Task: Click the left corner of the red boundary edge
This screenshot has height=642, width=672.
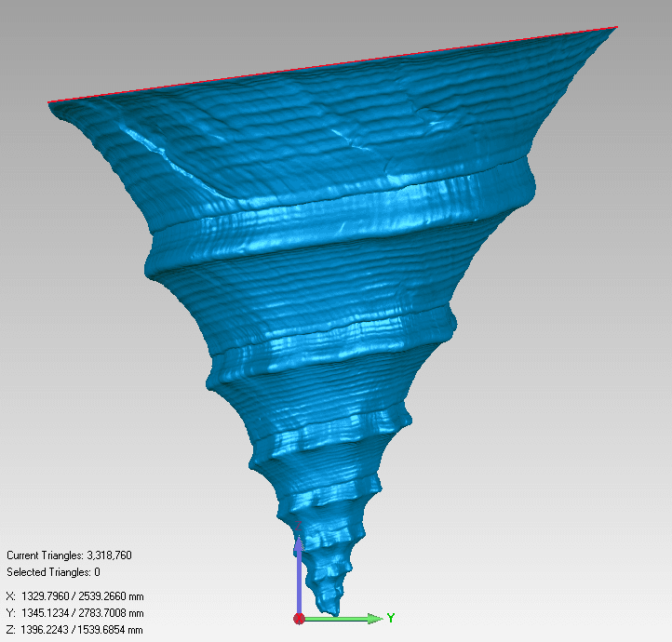Action: click(50, 102)
